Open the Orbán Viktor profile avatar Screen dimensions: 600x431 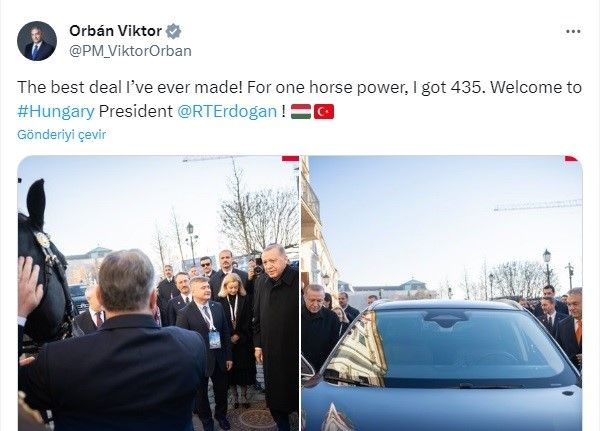pyautogui.click(x=37, y=41)
